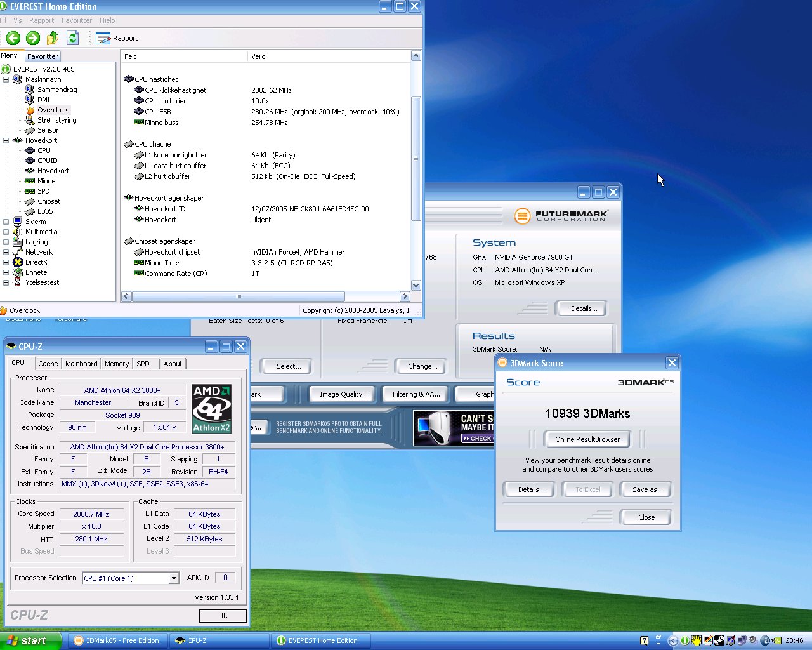
Task: Open the Favoritter menu in EVEREST
Action: coord(77,20)
